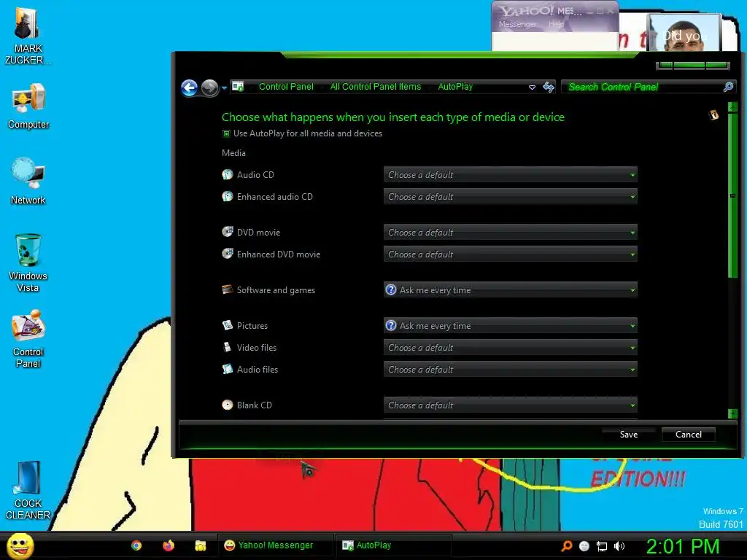Click the address bar refresh icon
The width and height of the screenshot is (747, 560).
point(549,87)
